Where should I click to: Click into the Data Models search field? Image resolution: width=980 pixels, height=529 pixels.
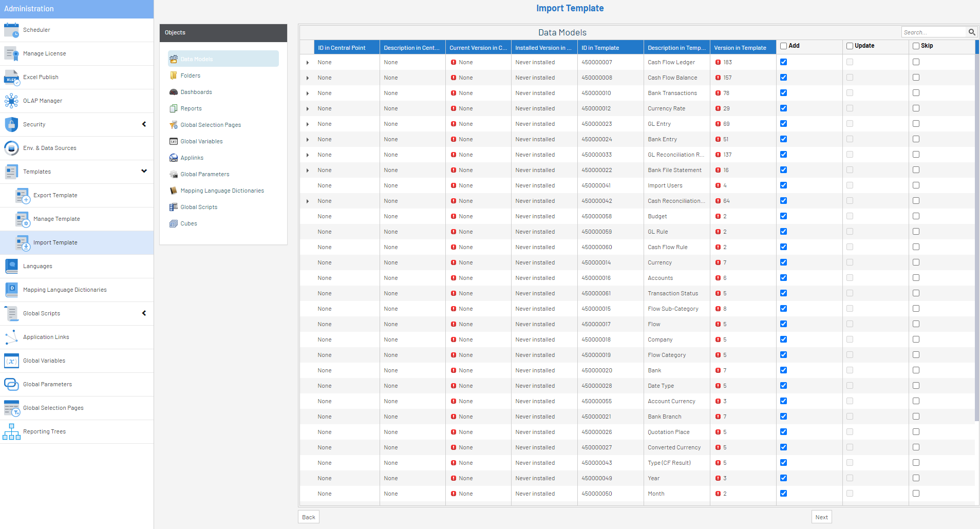click(x=933, y=32)
